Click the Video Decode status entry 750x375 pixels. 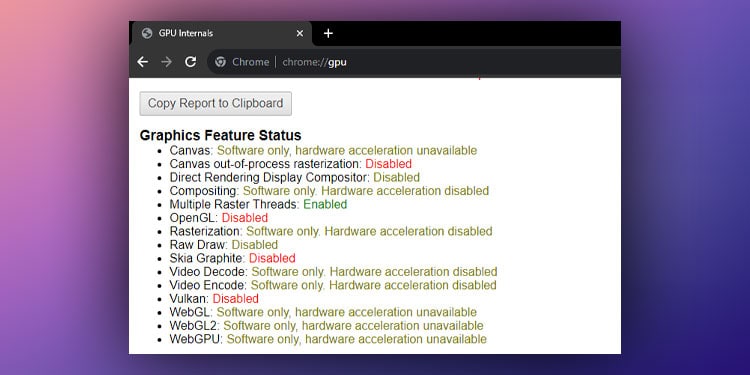click(x=333, y=272)
